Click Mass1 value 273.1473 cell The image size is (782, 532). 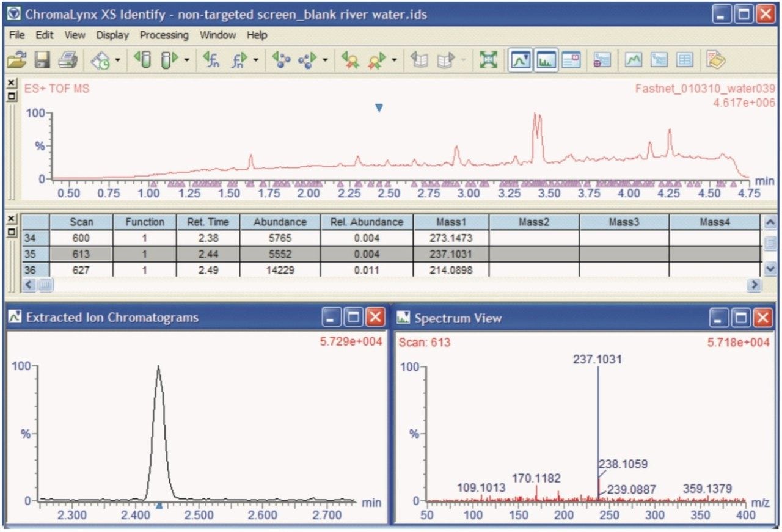point(451,238)
